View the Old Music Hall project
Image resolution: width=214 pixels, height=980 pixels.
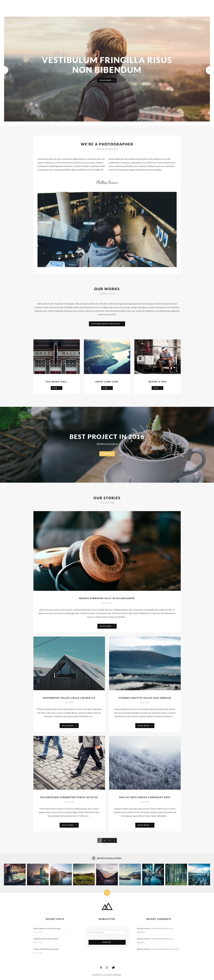point(56,388)
